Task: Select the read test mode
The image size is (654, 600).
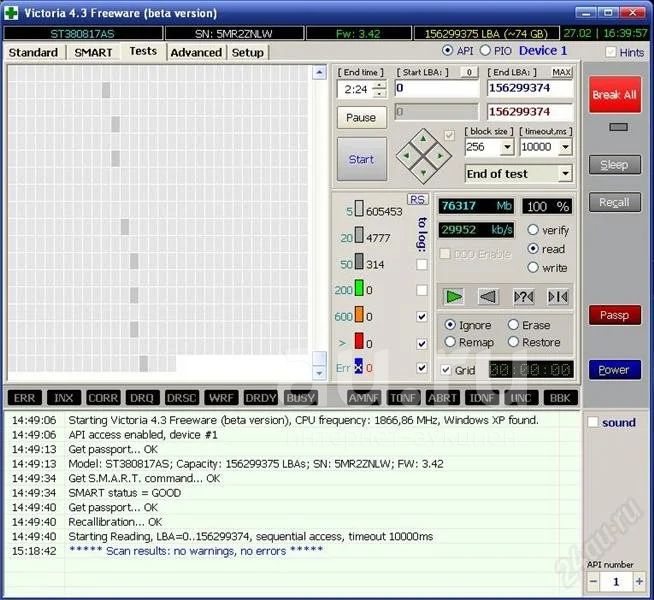Action: tap(533, 249)
